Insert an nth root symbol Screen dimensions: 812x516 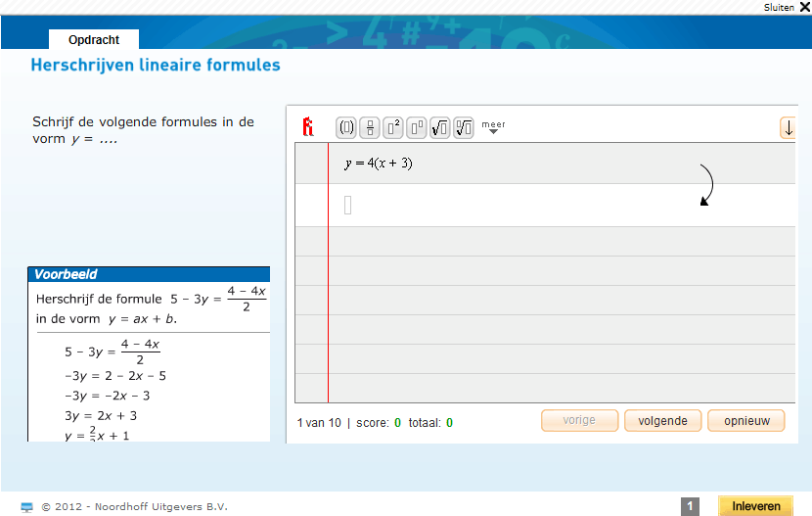coord(464,127)
